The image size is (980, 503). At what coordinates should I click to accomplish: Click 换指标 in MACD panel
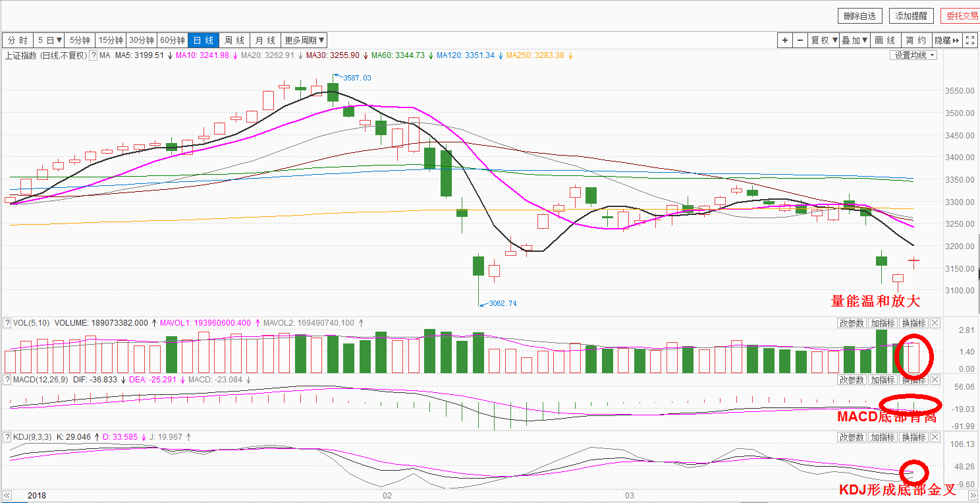(913, 380)
